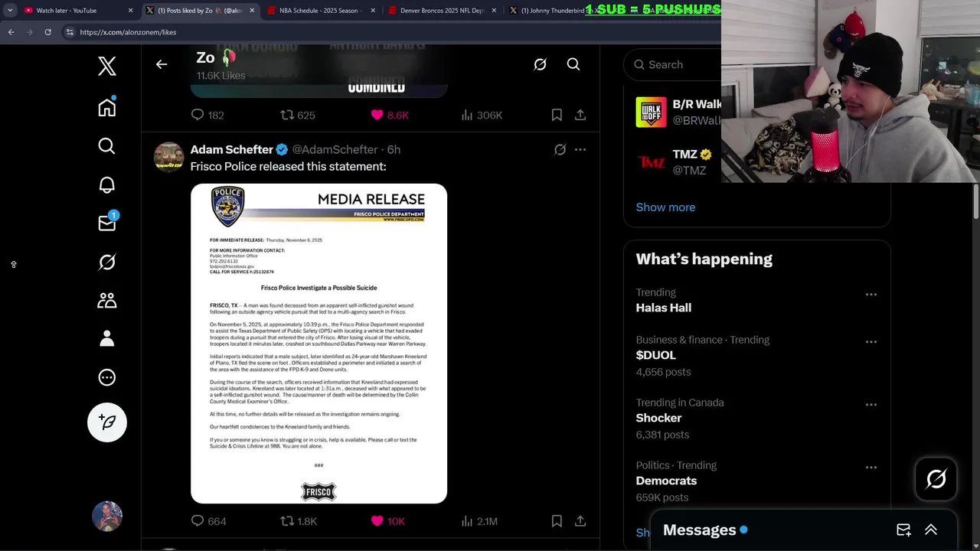Image resolution: width=980 pixels, height=551 pixels.
Task: Open $DUOL trending topic
Action: [656, 355]
